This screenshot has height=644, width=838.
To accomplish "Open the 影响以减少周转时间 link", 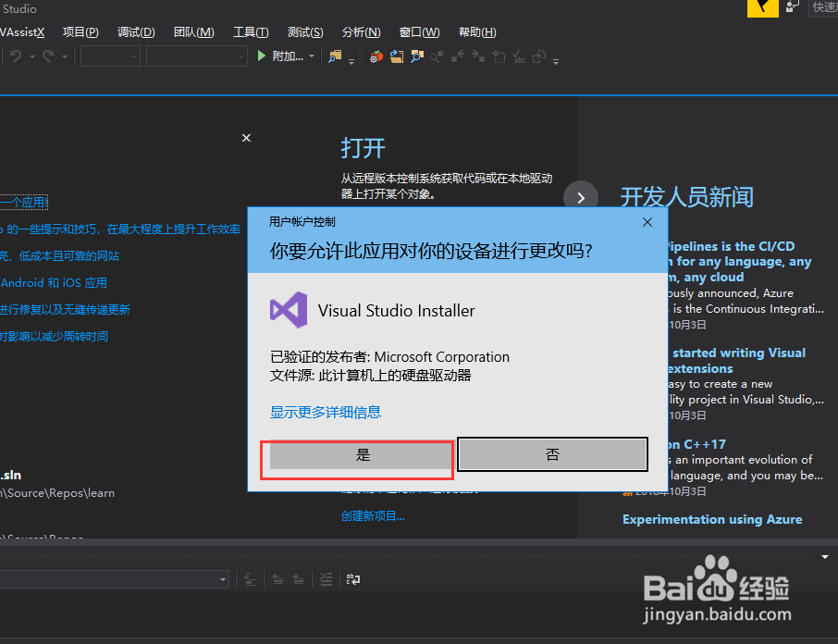I will [54, 336].
